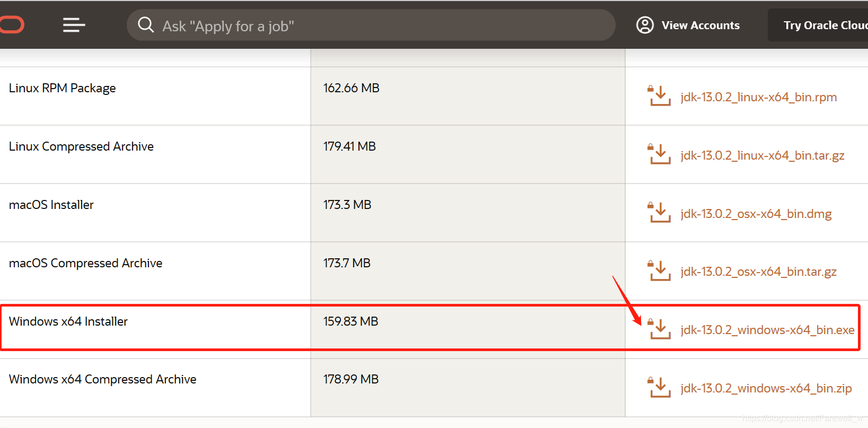Click download icon for osx-x64_bin.dmg
The image size is (868, 428).
point(660,213)
